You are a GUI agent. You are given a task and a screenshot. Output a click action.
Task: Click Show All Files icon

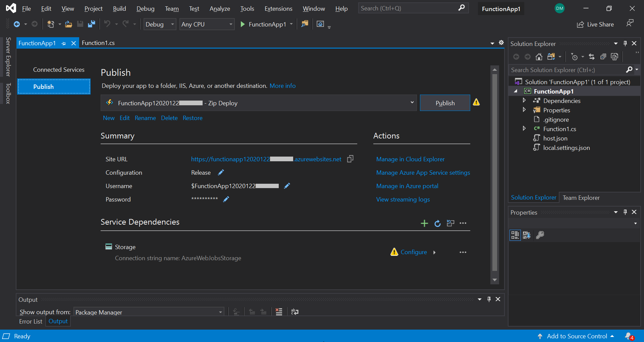pos(614,57)
